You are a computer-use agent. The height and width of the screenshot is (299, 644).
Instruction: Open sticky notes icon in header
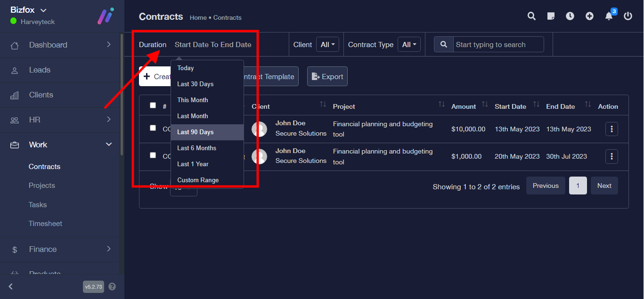point(551,16)
